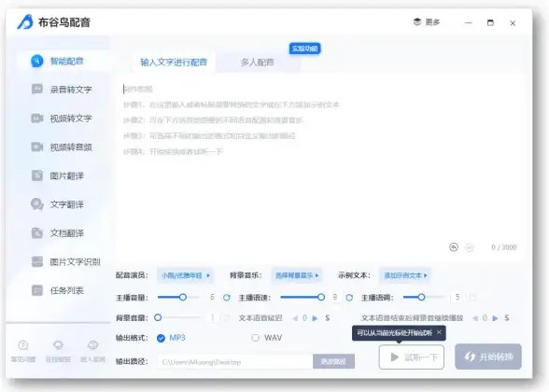Select the 视频转音频 sidebar item
Viewport: 549px width, 392px height.
pos(62,147)
